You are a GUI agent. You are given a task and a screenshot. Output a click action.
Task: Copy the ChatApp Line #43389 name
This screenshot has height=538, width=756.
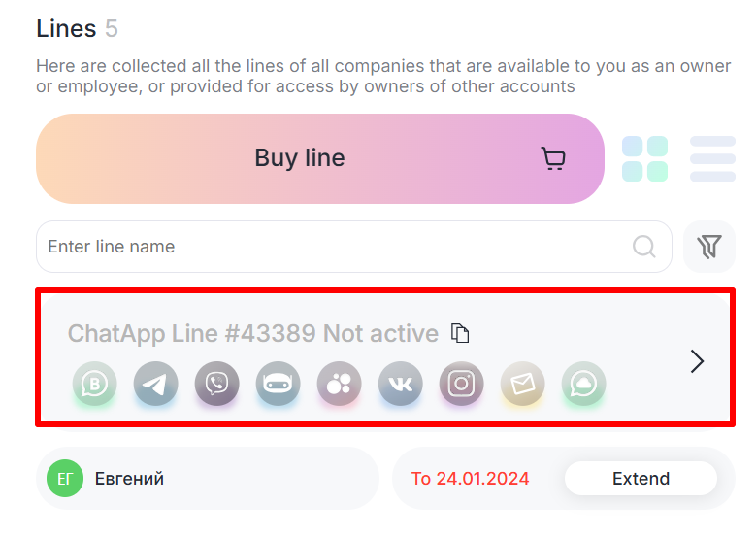[x=461, y=334]
